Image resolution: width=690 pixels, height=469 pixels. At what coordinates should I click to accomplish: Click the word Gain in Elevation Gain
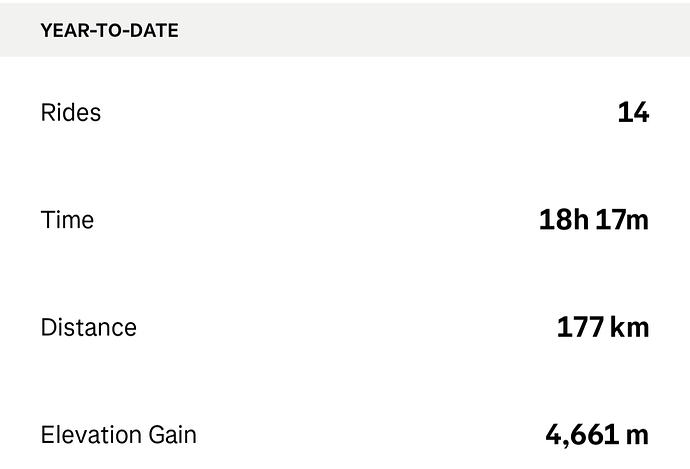172,435
